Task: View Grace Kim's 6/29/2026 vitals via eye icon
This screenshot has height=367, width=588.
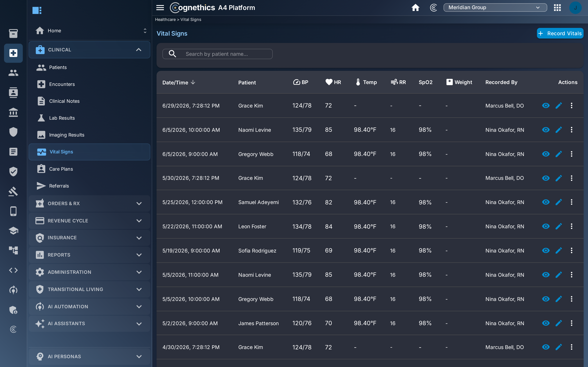Action: tap(546, 106)
